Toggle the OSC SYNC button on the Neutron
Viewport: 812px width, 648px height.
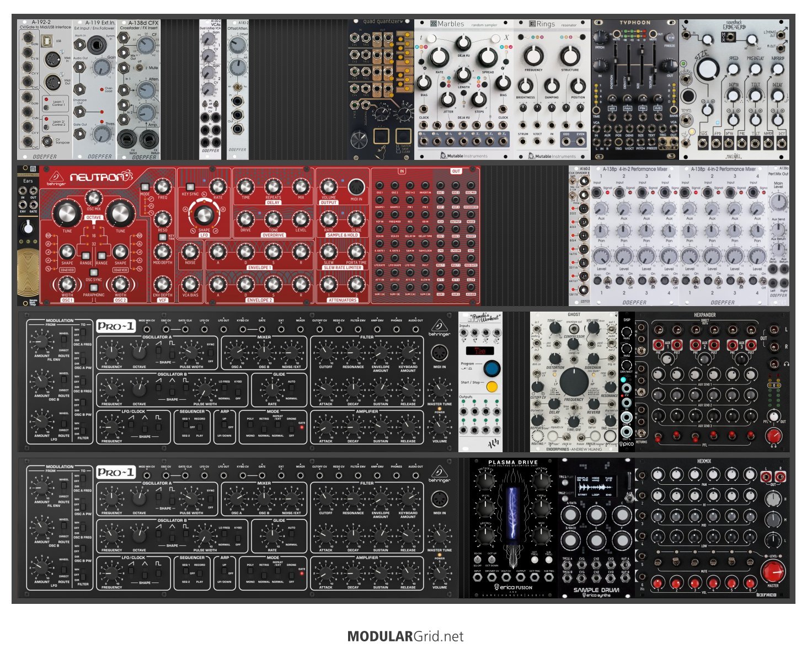94,274
